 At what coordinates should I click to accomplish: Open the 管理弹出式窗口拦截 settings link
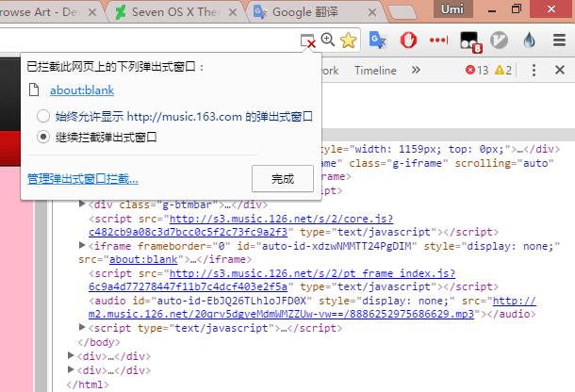pyautogui.click(x=83, y=178)
